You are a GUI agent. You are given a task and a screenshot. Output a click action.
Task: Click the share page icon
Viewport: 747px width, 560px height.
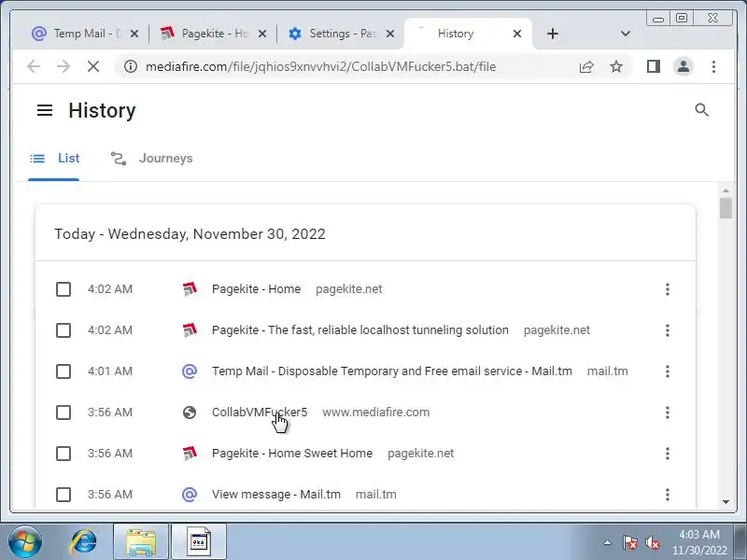[586, 66]
